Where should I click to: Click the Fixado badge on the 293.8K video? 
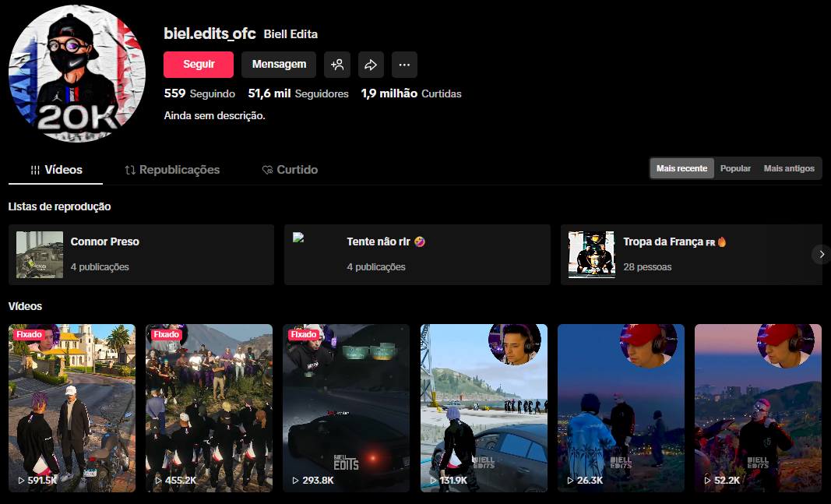point(304,334)
